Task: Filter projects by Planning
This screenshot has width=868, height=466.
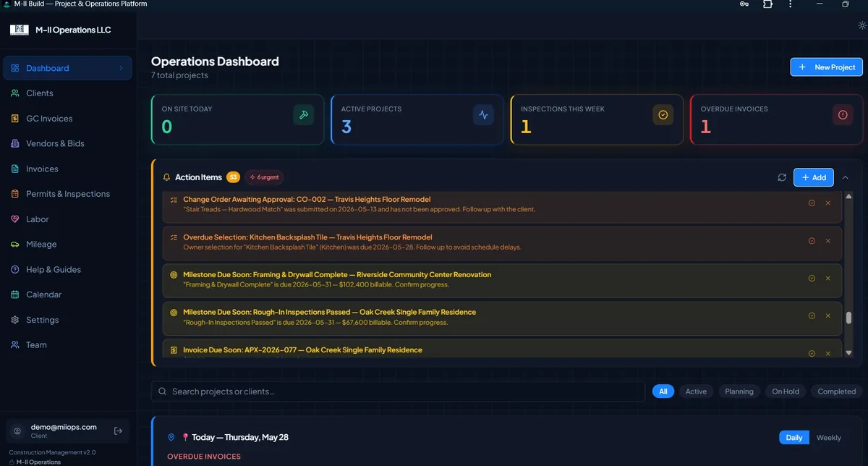Action: pyautogui.click(x=739, y=391)
